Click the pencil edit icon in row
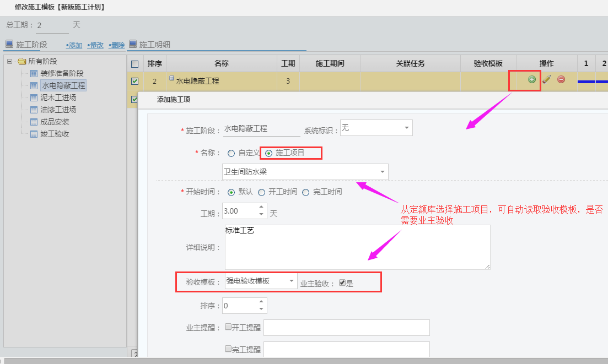This screenshot has height=364, width=608. point(546,80)
